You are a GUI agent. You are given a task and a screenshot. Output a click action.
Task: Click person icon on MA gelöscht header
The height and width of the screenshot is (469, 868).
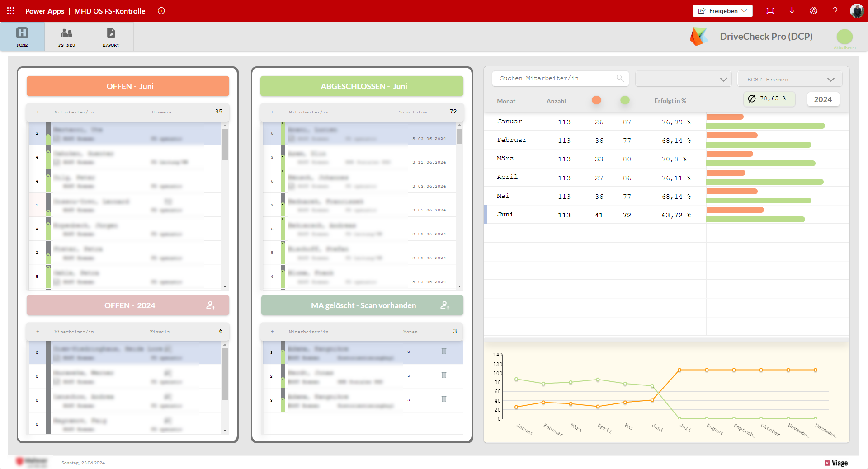(x=445, y=305)
